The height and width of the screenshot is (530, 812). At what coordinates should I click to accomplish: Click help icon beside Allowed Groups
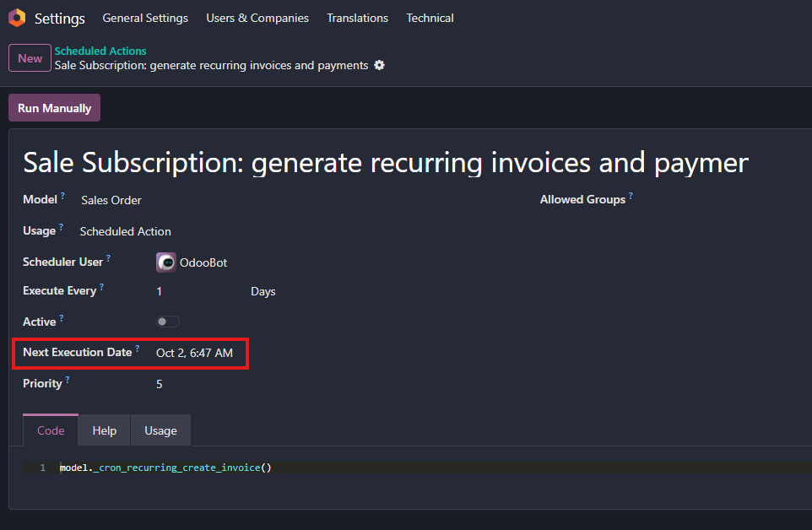(x=631, y=197)
